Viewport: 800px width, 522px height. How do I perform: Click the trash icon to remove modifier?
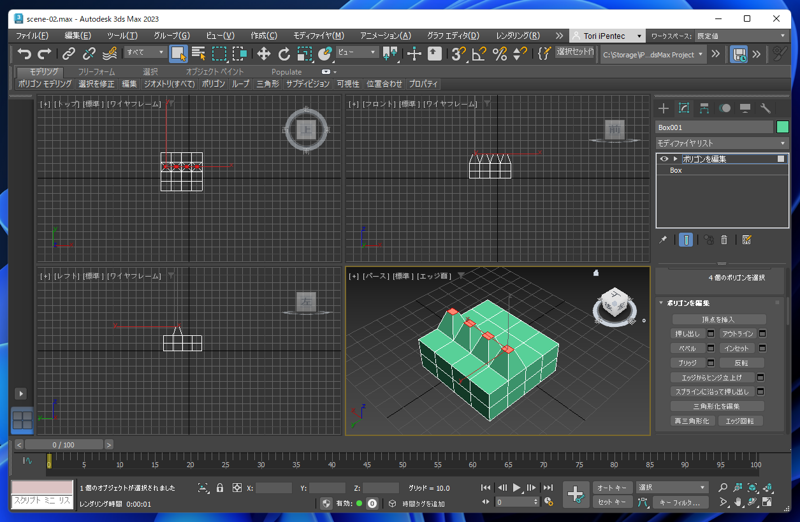point(724,240)
